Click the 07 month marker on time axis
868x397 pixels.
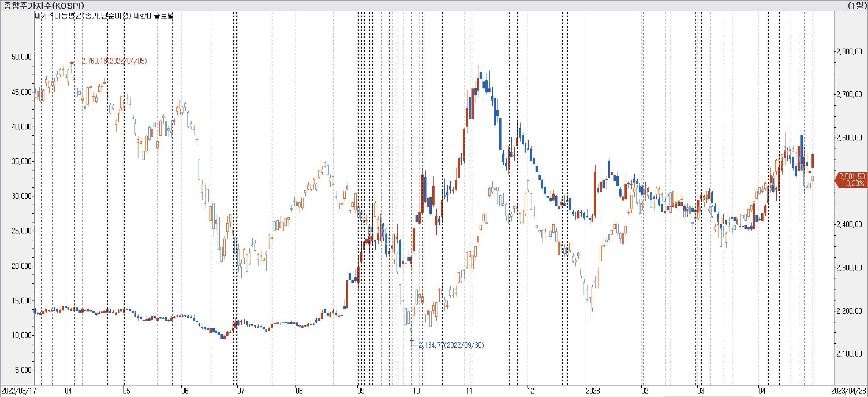click(241, 391)
